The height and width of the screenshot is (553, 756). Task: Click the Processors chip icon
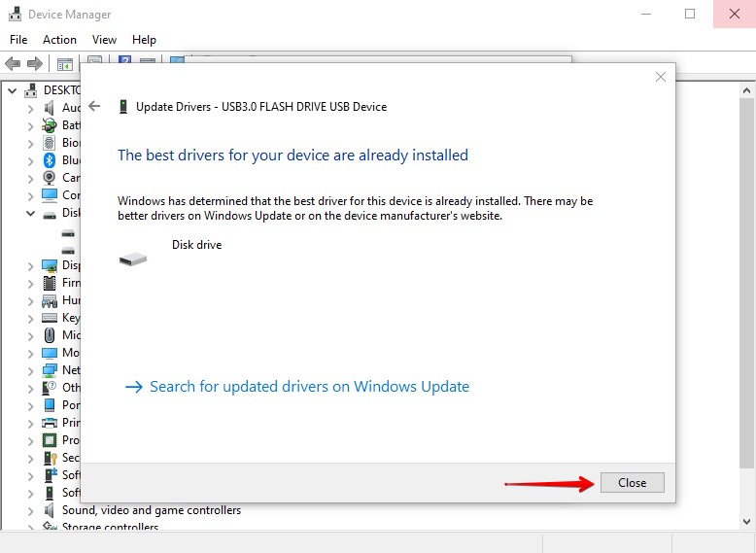pyautogui.click(x=50, y=440)
